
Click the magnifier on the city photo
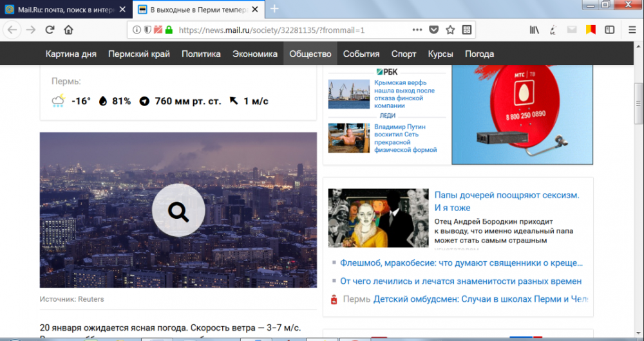pos(178,210)
